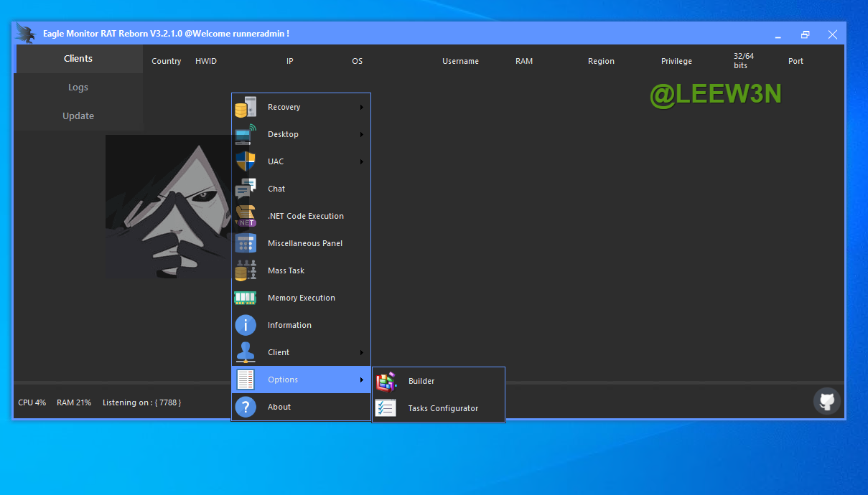The image size is (868, 495).
Task: Click the Recovery database icon
Action: [x=246, y=107]
